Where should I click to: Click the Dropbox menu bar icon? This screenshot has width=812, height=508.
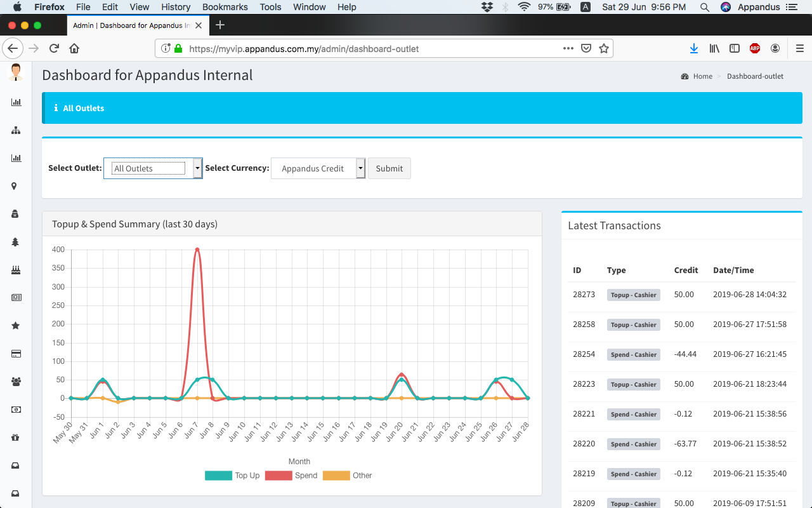point(487,7)
